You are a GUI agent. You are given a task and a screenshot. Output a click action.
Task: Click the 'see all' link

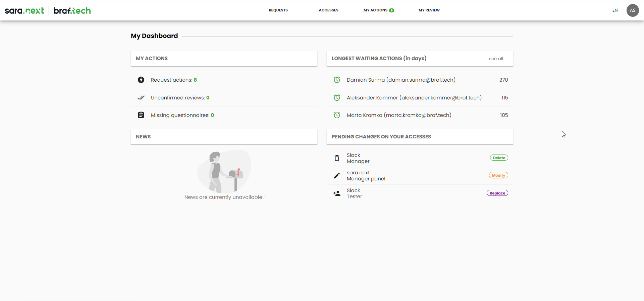(496, 59)
